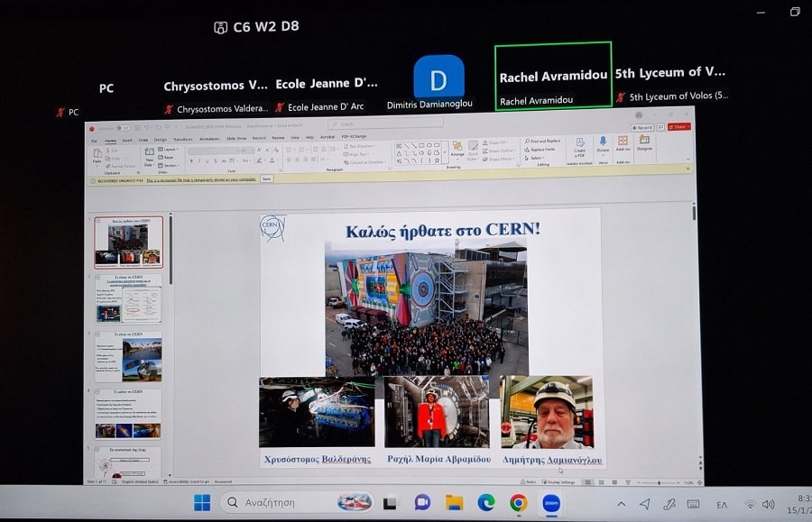Toggle the Notes pane in status bar
Viewport: 812px width, 522px height.
530,482
